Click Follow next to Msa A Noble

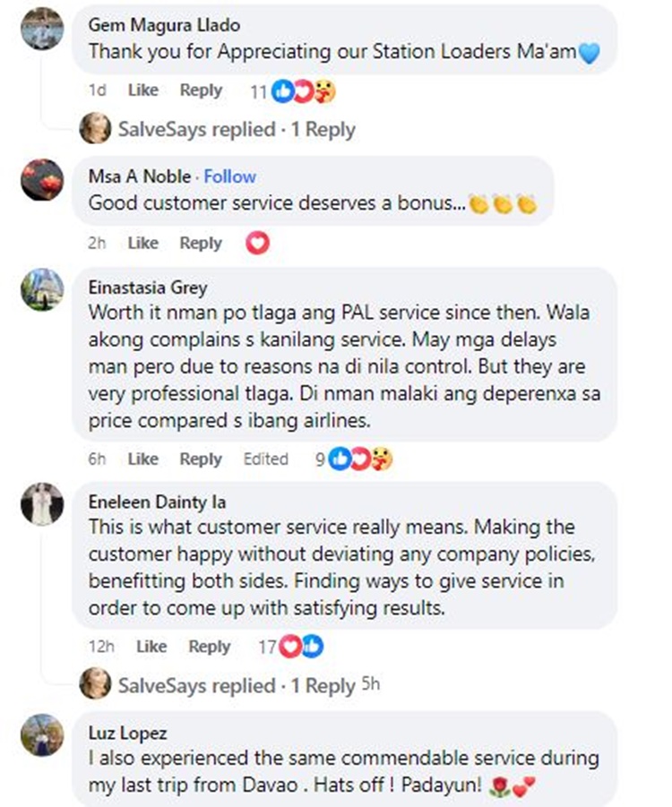click(x=229, y=177)
